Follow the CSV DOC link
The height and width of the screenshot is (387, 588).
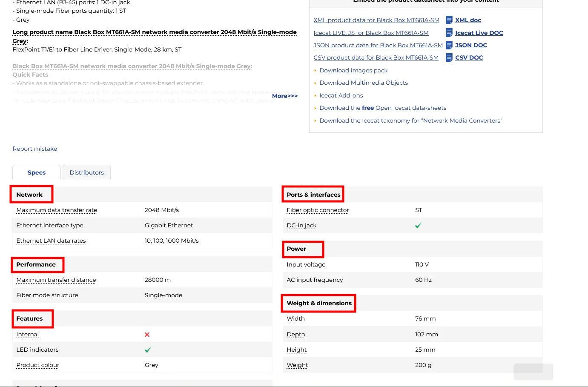tap(469, 57)
